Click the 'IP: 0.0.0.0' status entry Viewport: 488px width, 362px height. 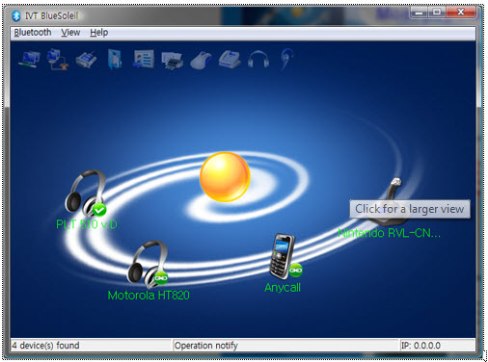tap(421, 345)
